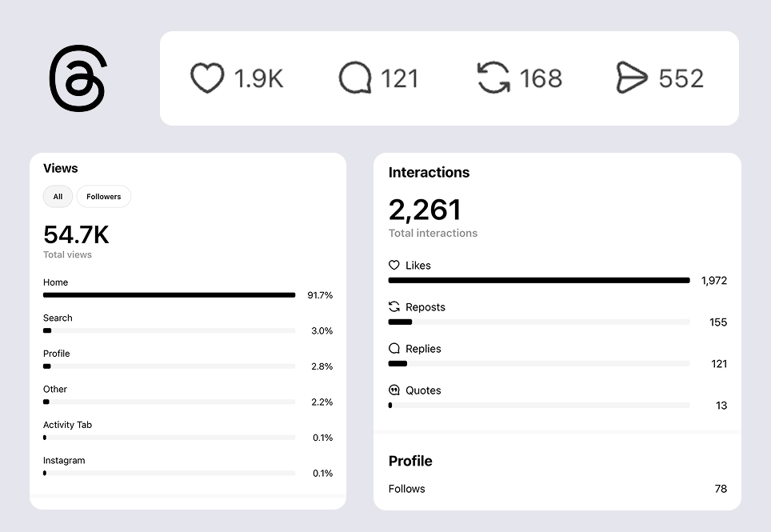
Task: Click the reply bubble icon showing 121
Action: [354, 78]
